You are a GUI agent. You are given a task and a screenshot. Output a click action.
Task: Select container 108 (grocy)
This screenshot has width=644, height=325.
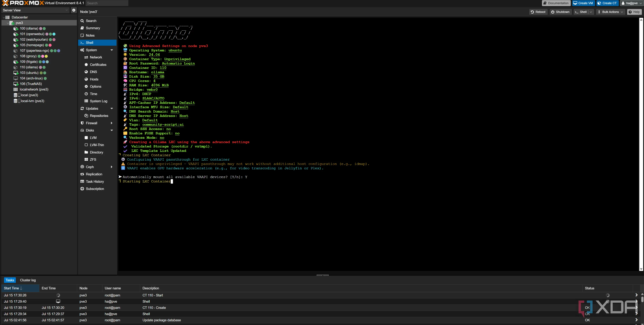pos(28,56)
